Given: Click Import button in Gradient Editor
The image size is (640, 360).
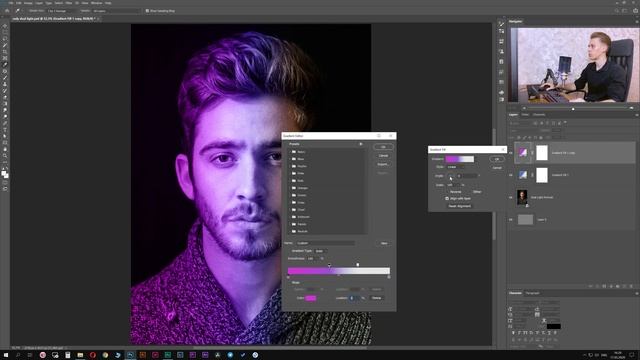Looking at the screenshot, I should click(x=383, y=164).
